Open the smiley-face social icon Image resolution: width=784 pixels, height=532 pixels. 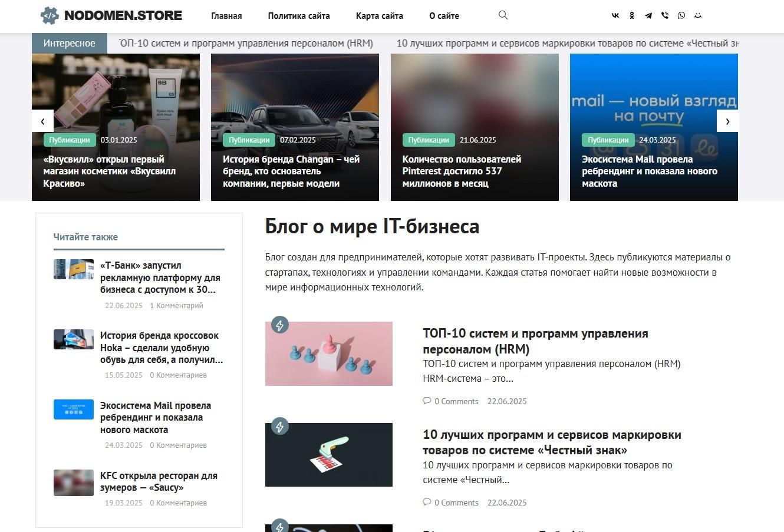698,16
